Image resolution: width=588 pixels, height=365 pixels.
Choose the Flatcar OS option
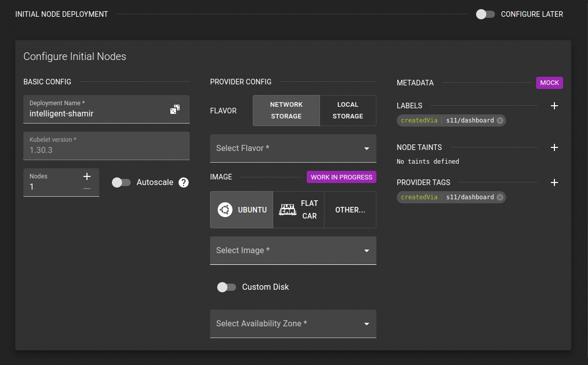pyautogui.click(x=299, y=209)
